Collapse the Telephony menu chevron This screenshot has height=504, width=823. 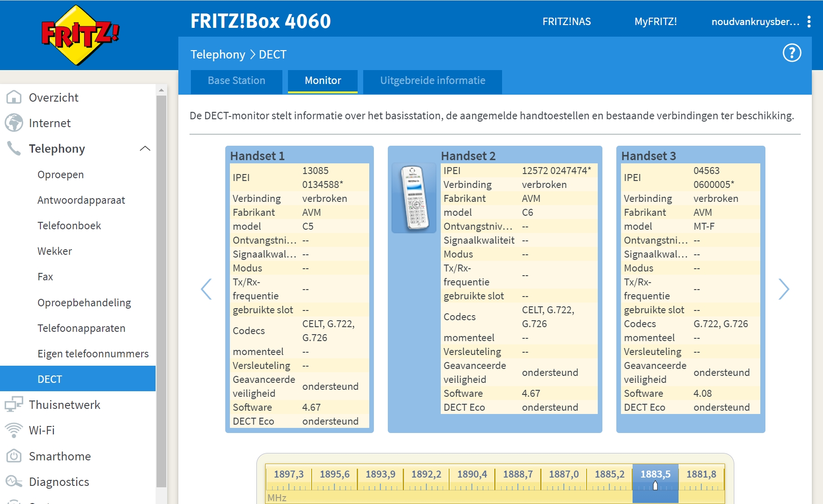[145, 149]
